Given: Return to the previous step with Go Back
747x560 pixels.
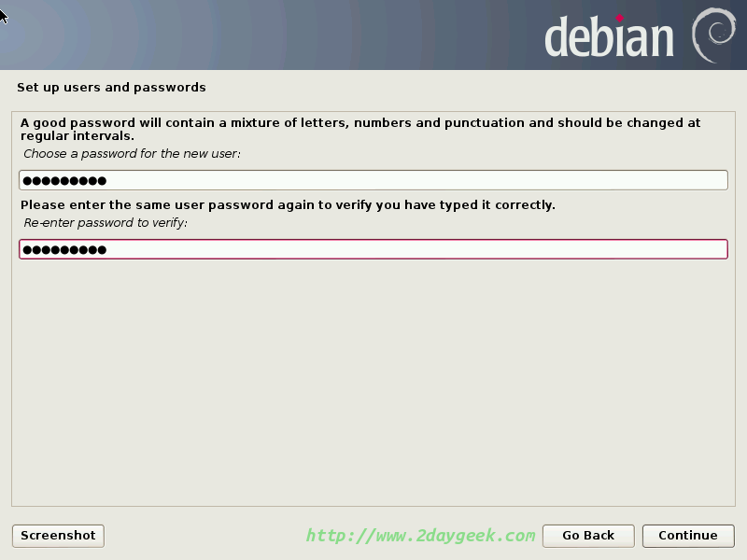Looking at the screenshot, I should point(588,536).
